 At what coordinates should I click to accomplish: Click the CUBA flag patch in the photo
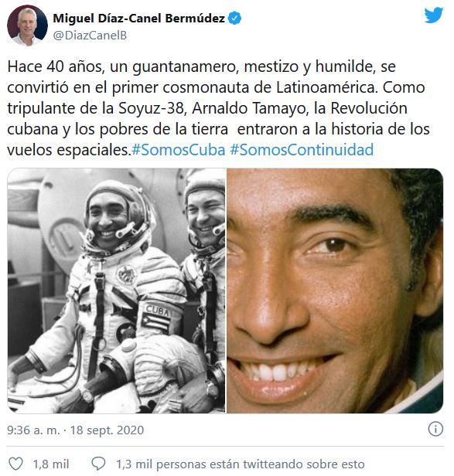click(157, 318)
